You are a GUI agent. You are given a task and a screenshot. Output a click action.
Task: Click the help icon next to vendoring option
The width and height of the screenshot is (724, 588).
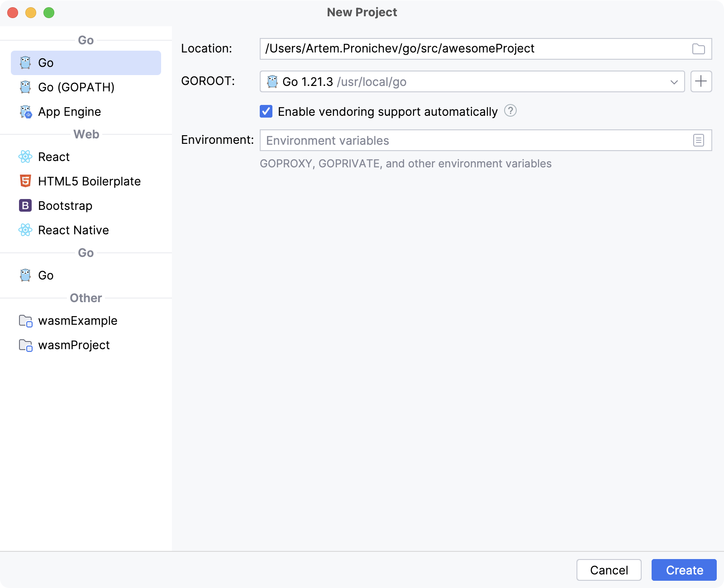coord(510,111)
